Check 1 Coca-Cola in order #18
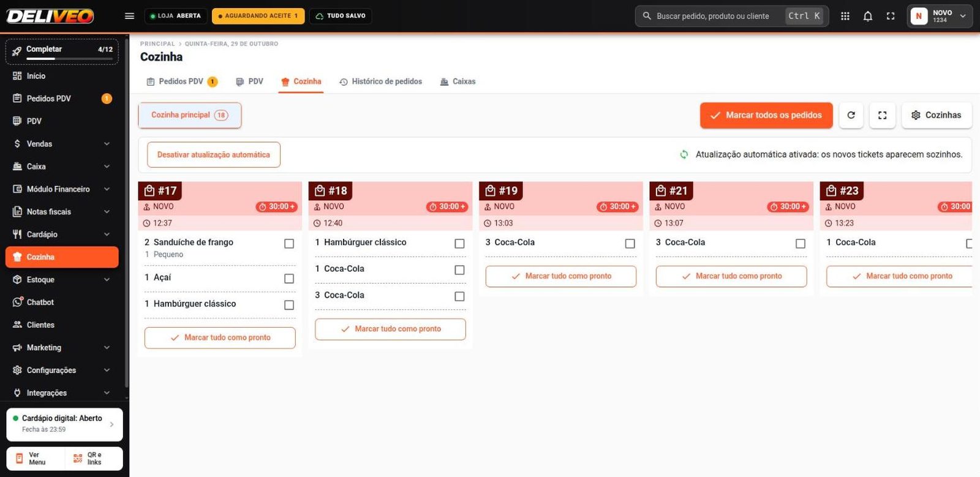The height and width of the screenshot is (477, 980). pyautogui.click(x=459, y=270)
